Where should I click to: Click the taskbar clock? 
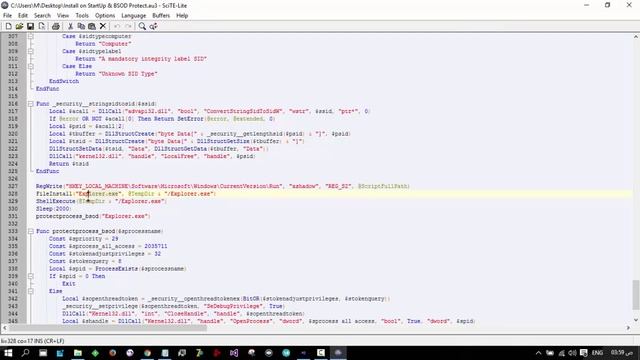pos(622,353)
